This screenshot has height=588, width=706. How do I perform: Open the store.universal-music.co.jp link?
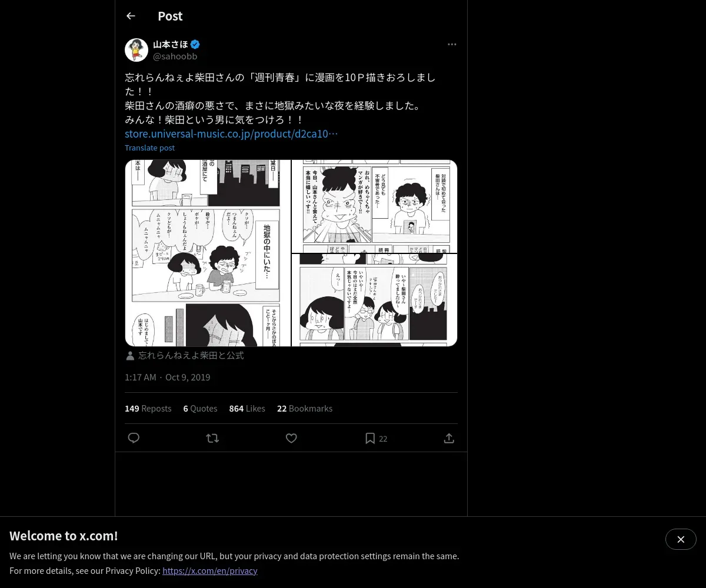[x=231, y=133]
